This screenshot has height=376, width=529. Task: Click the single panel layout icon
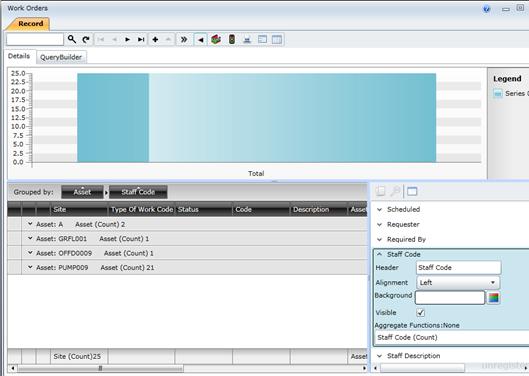(262, 39)
